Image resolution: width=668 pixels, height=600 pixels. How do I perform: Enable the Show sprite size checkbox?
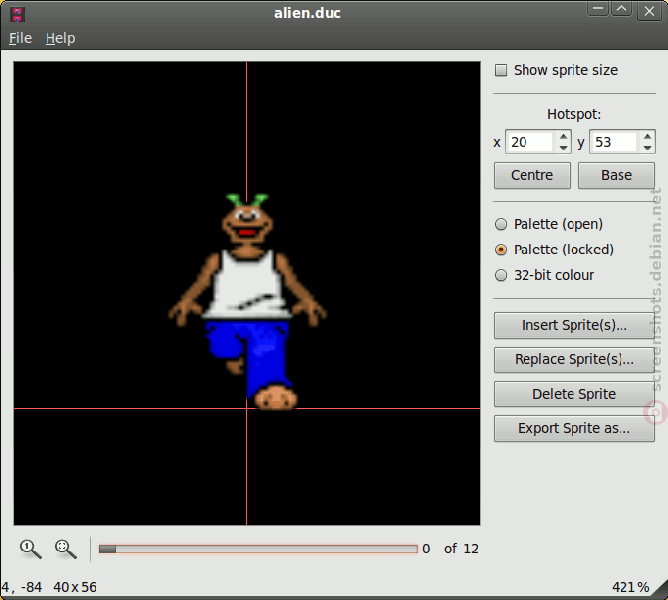tap(501, 70)
